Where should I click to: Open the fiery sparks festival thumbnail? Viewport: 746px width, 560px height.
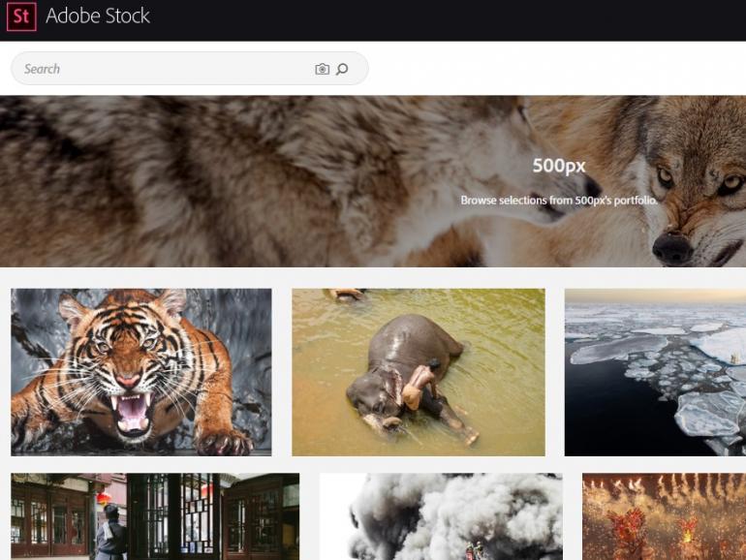pyautogui.click(x=665, y=516)
